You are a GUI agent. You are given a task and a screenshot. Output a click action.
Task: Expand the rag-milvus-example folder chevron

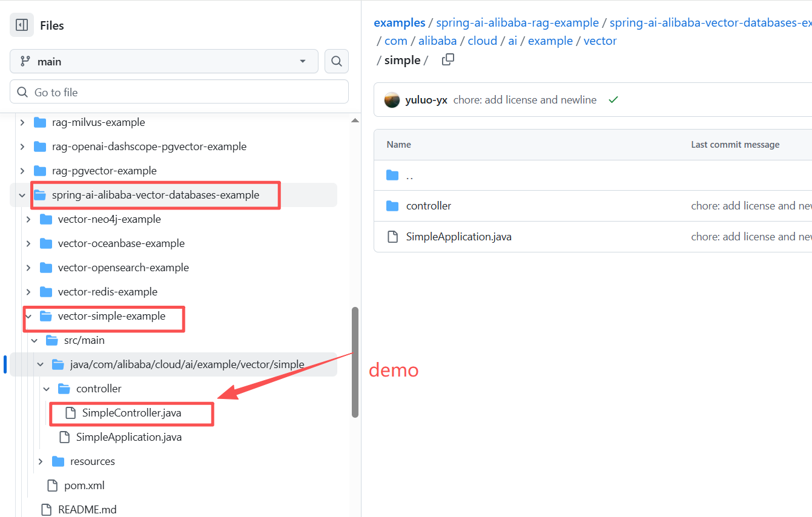[22, 122]
